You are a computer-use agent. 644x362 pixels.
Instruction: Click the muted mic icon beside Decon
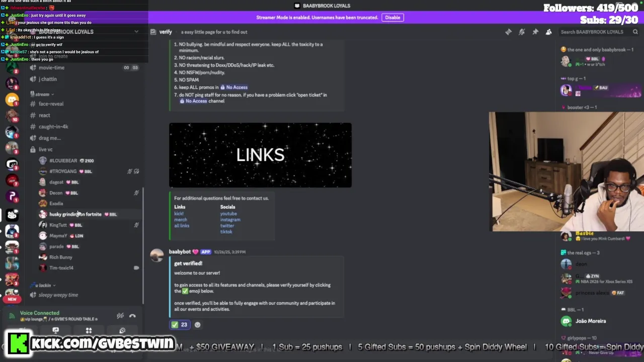tap(136, 193)
